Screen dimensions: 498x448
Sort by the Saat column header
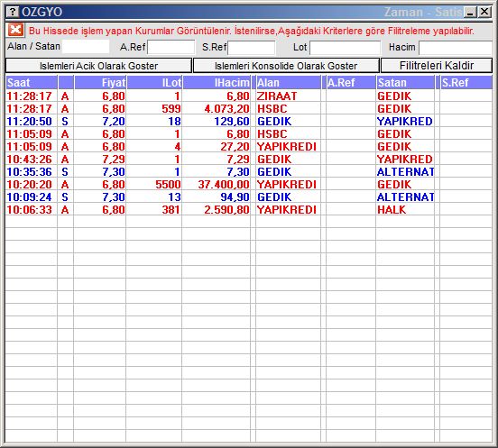[x=32, y=83]
